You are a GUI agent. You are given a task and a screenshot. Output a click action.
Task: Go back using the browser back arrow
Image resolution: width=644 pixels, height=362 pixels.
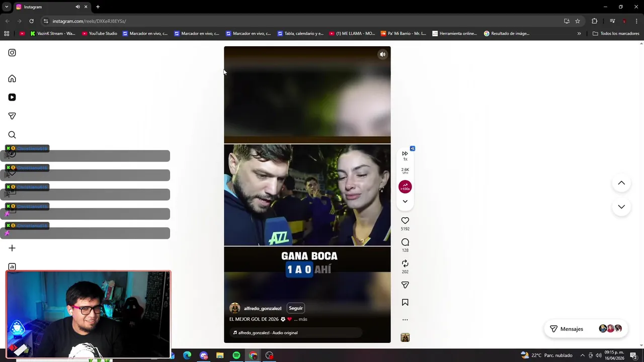tap(7, 21)
